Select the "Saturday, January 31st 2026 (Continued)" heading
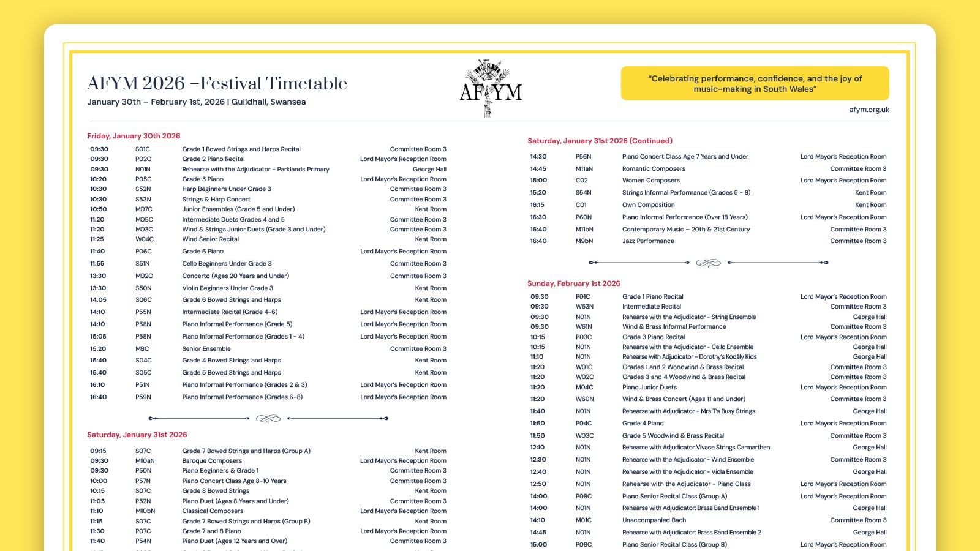The image size is (980, 551). 600,141
